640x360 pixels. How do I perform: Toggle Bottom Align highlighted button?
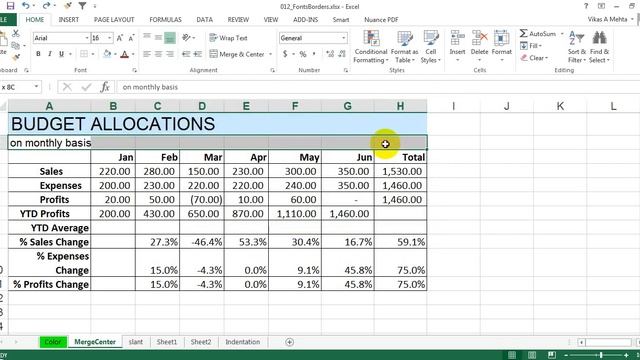point(170,38)
